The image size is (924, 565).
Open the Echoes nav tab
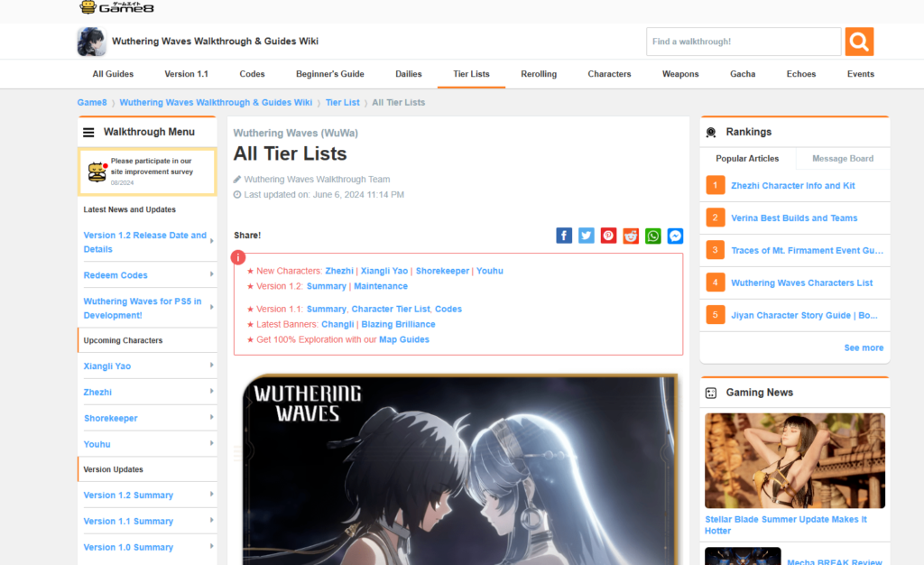click(x=801, y=74)
